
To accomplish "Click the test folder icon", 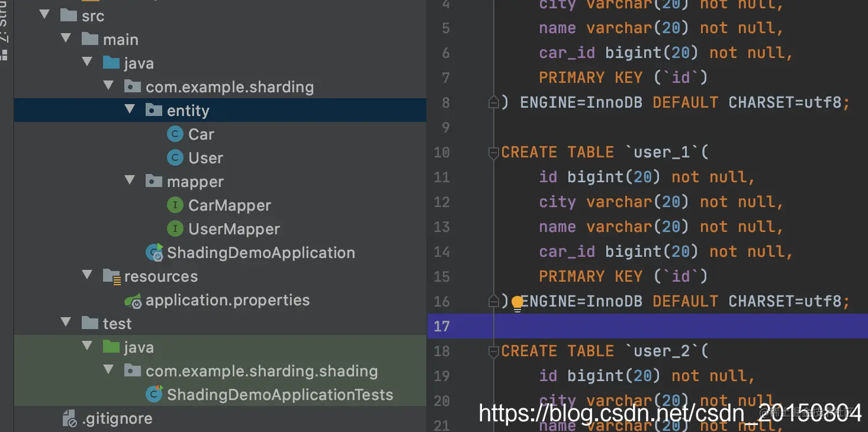I will point(90,323).
